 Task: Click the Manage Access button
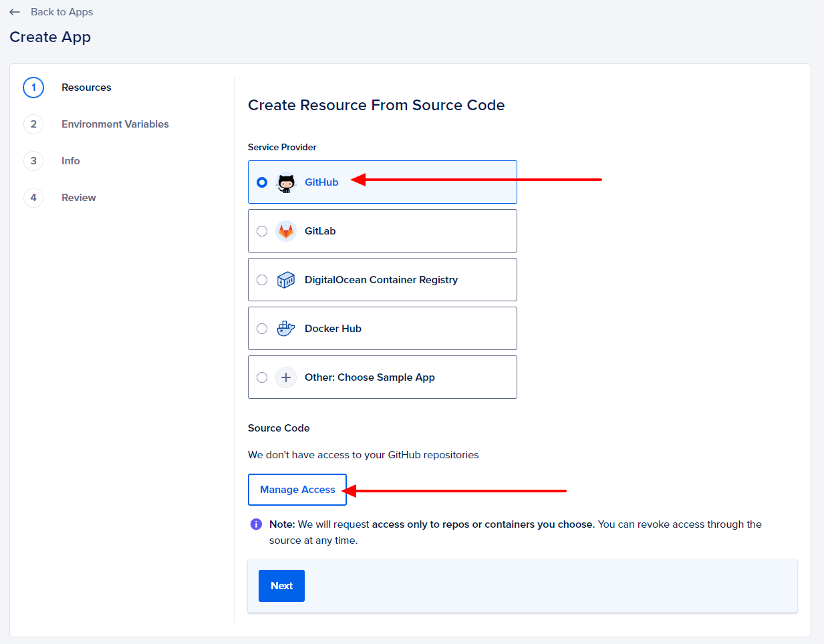pos(297,490)
